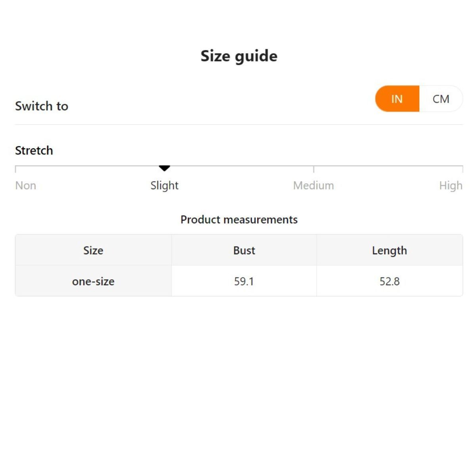
Task: Click the Switch to label
Action: click(42, 106)
